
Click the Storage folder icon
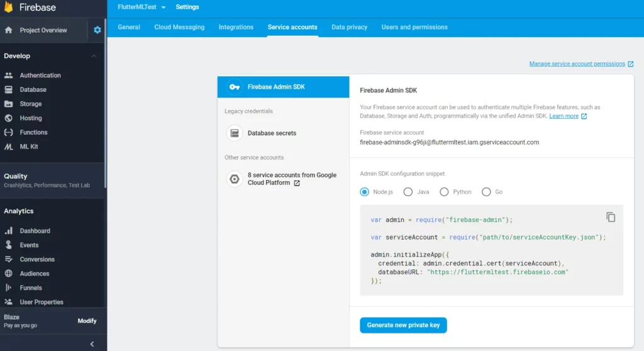pos(9,104)
